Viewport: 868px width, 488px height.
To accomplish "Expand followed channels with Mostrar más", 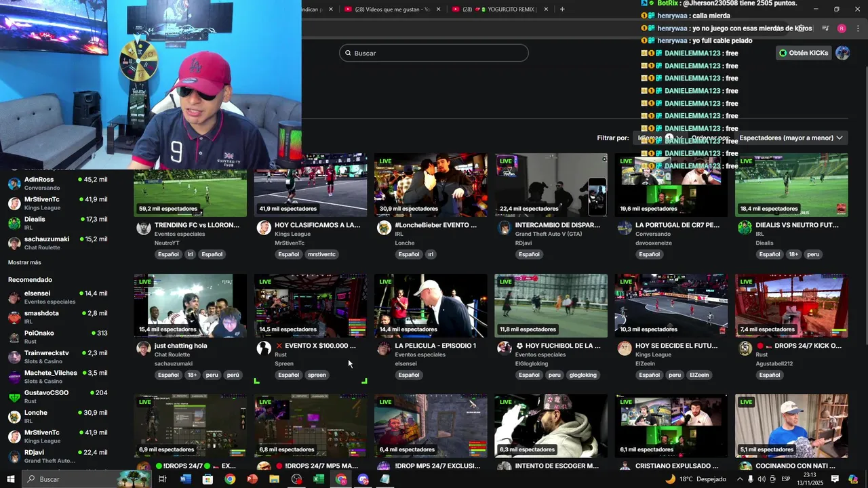I will (24, 262).
